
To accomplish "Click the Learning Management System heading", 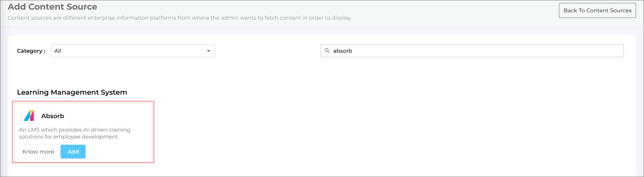I will click(72, 92).
